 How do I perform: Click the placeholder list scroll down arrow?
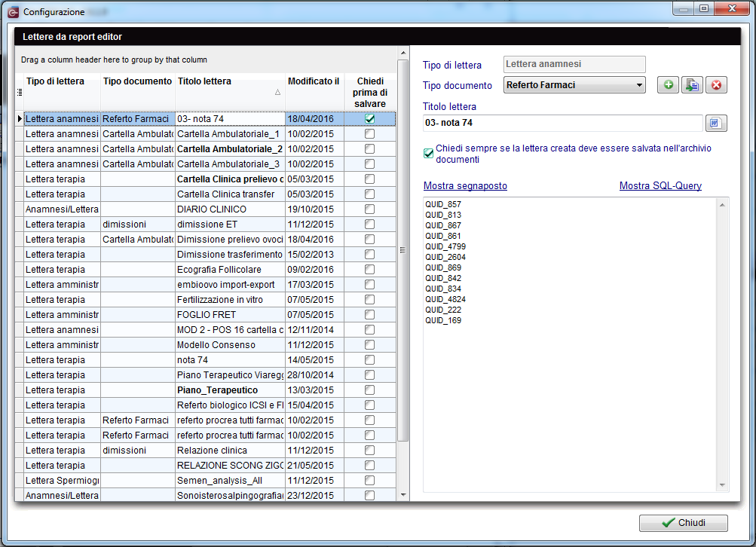[x=722, y=484]
